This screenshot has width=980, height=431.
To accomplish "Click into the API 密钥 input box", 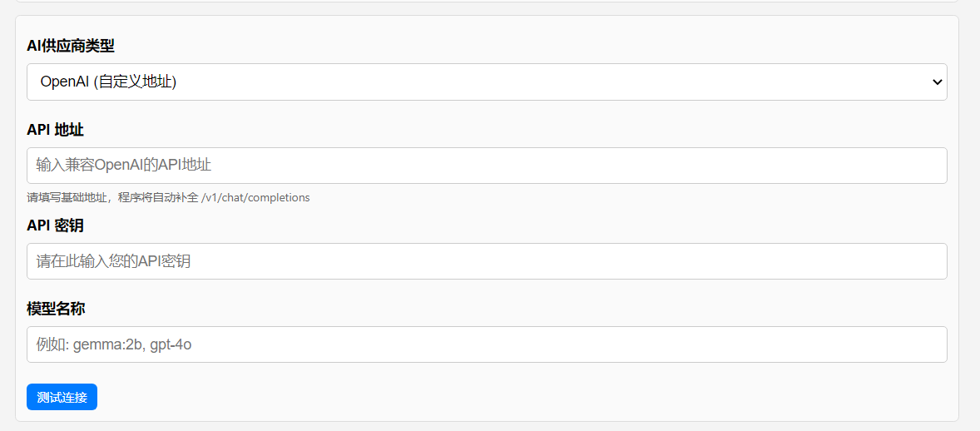I will coord(487,261).
